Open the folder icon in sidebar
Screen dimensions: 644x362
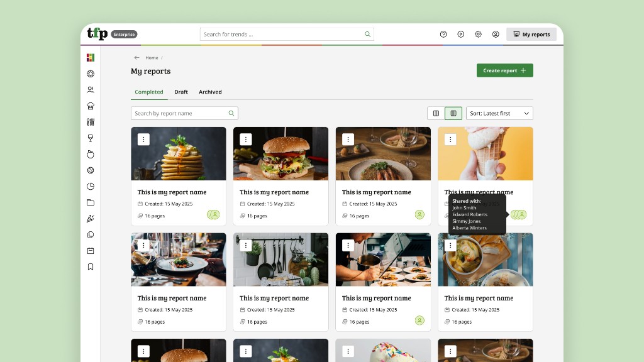(x=91, y=202)
